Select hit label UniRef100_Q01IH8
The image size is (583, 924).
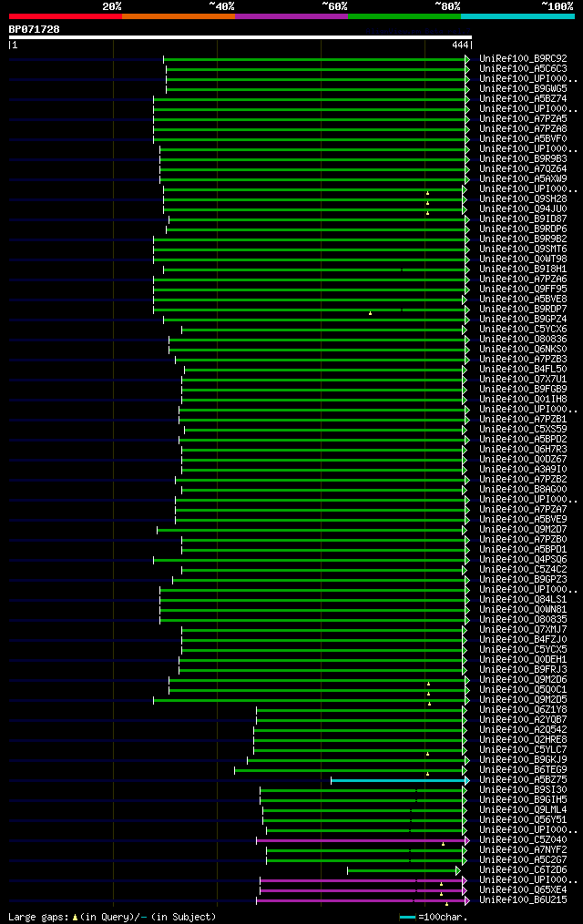[523, 400]
